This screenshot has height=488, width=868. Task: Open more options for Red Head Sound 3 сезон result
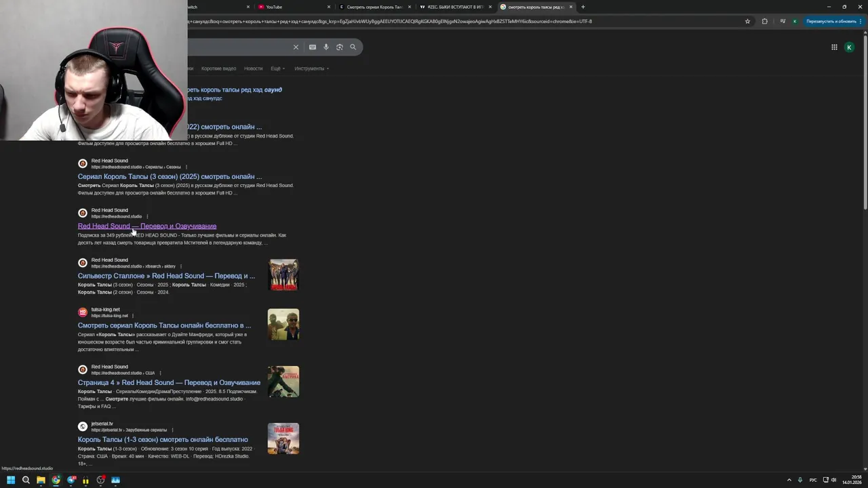(x=186, y=167)
